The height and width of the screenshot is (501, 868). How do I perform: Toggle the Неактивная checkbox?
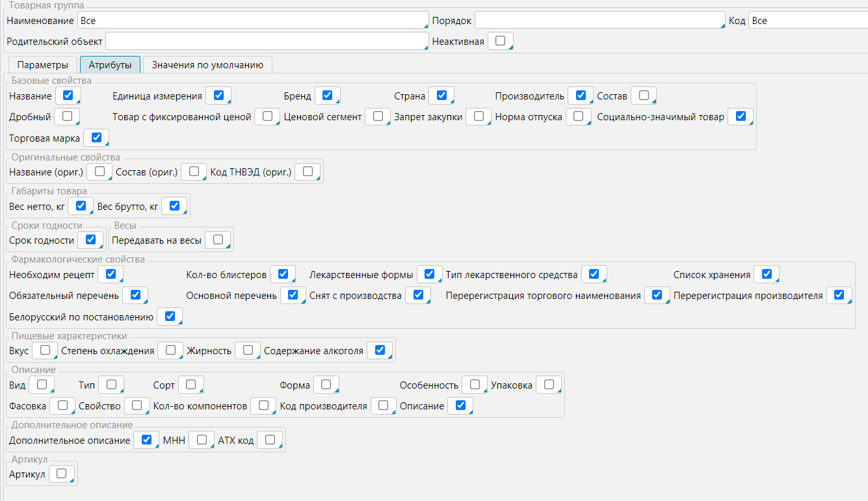pyautogui.click(x=500, y=41)
